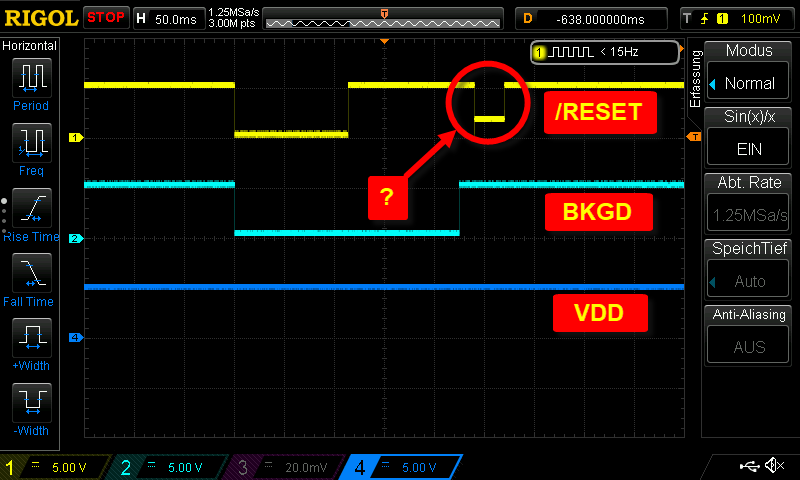Click the trigger rising edge icon

coord(705,19)
